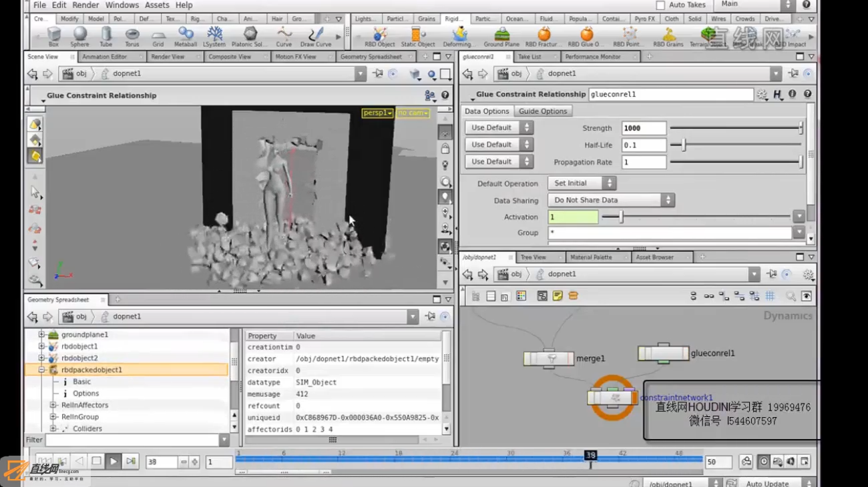This screenshot has width=868, height=487.
Task: Expand groundplane1 tree node
Action: click(41, 335)
